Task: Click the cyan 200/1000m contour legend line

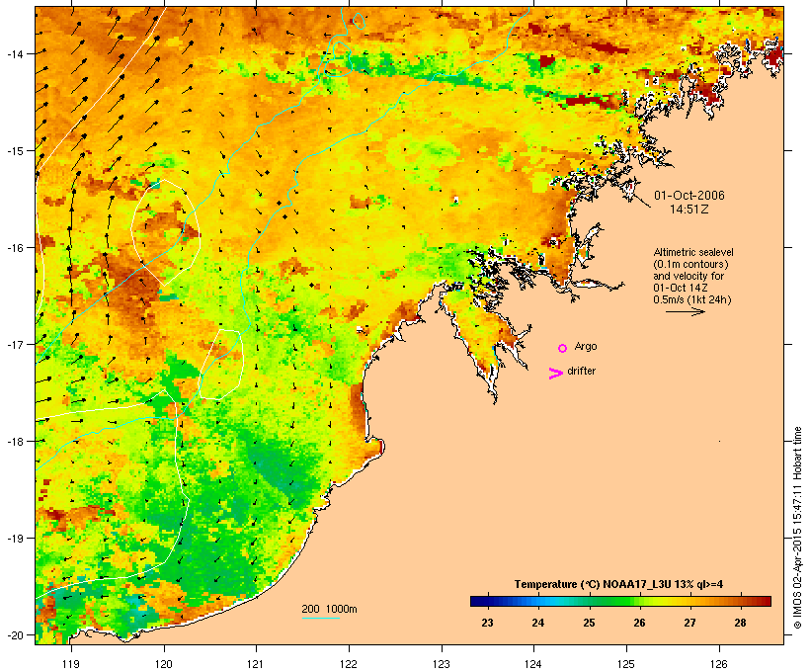Action: coord(321,619)
